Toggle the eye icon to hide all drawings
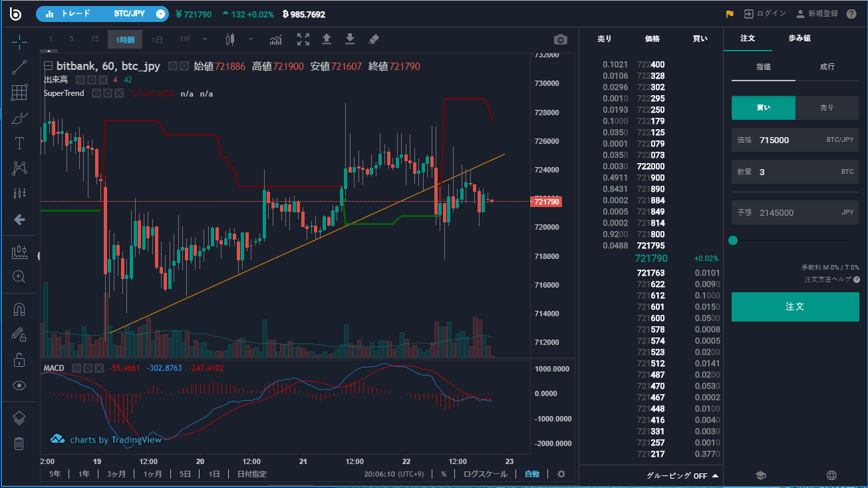 19,385
